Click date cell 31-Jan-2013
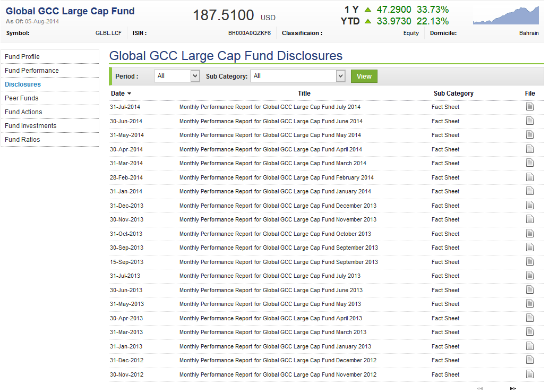The height and width of the screenshot is (392, 549). (126, 346)
